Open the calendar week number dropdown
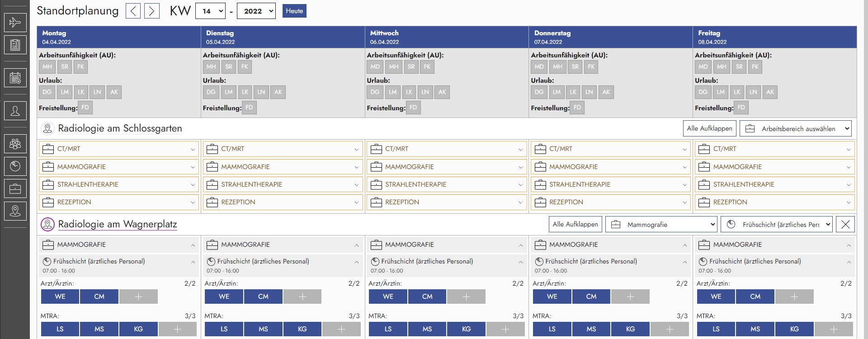 [210, 11]
